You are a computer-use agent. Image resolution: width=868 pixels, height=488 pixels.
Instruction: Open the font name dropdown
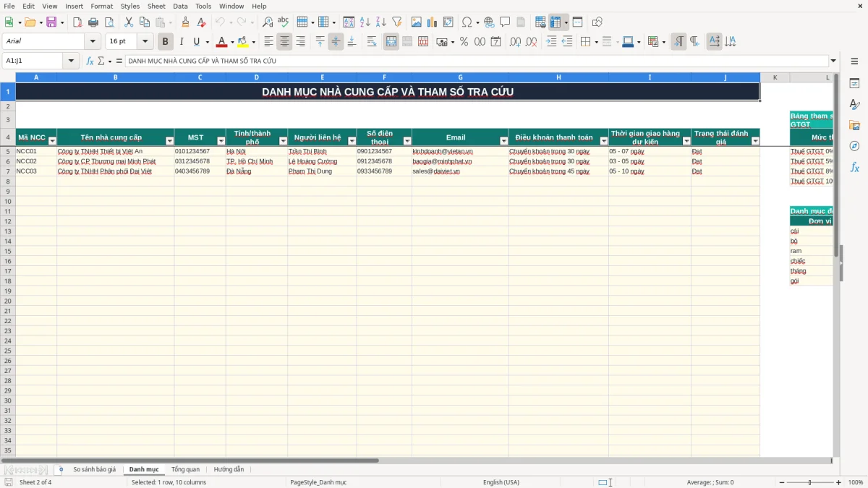pos(93,42)
